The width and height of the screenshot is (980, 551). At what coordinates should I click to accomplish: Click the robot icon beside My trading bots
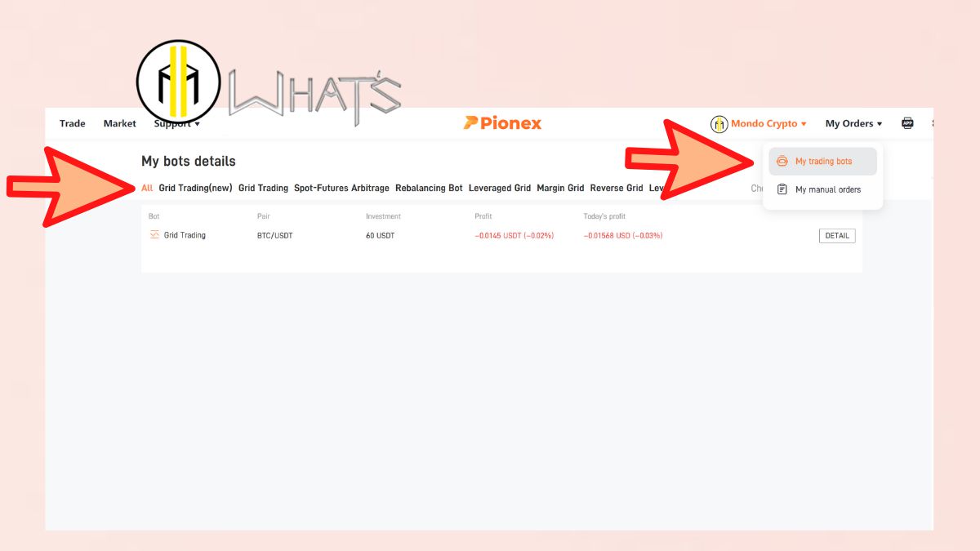pyautogui.click(x=782, y=162)
